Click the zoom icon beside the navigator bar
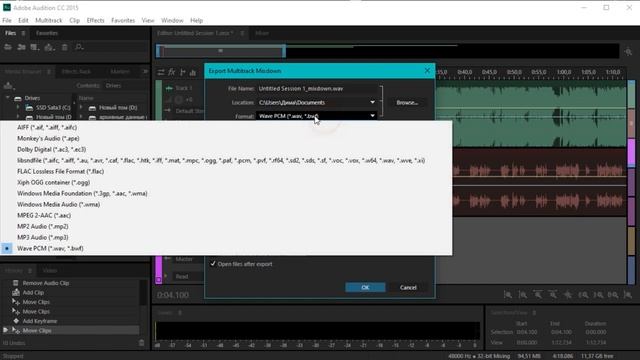This screenshot has width=640, height=360. [x=628, y=52]
